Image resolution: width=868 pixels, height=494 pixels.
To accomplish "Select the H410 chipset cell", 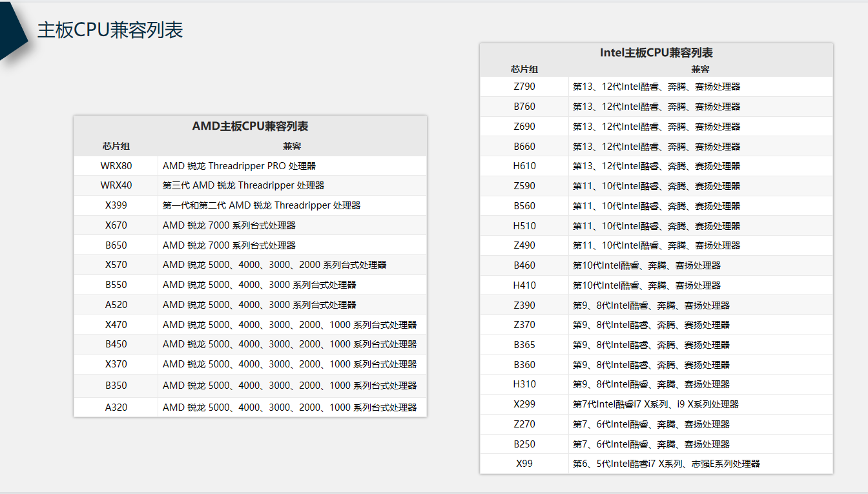I will pyautogui.click(x=524, y=285).
